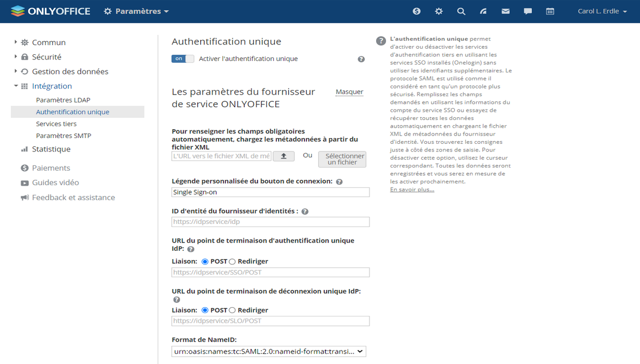Image resolution: width=640 pixels, height=364 pixels.
Task: Open Carol L. Erdle user menu
Action: (602, 11)
